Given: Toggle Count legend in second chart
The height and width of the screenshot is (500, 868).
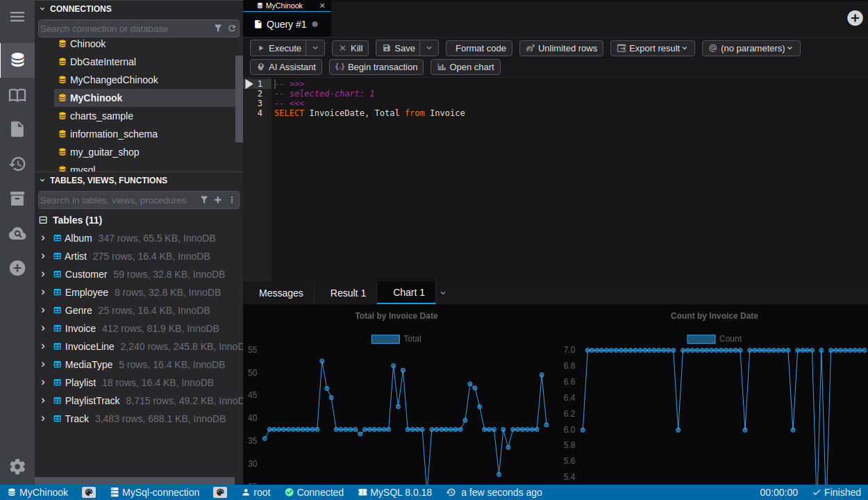Looking at the screenshot, I should (701, 339).
